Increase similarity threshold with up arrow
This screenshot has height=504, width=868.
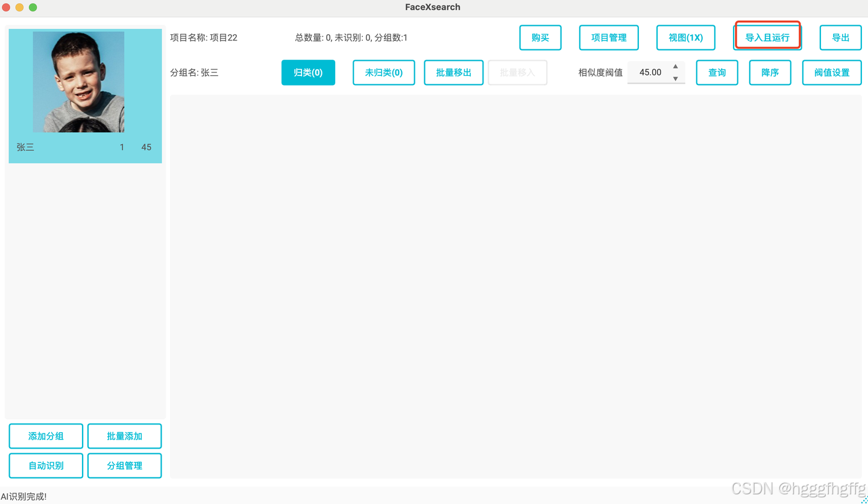pos(675,66)
